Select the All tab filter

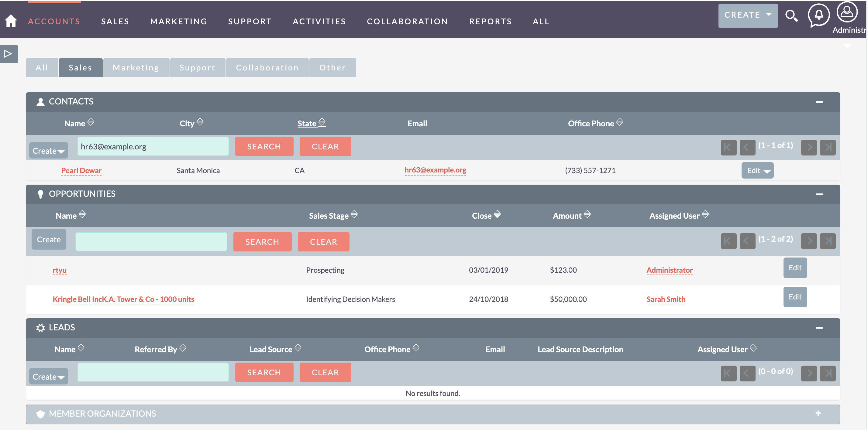[x=42, y=67]
